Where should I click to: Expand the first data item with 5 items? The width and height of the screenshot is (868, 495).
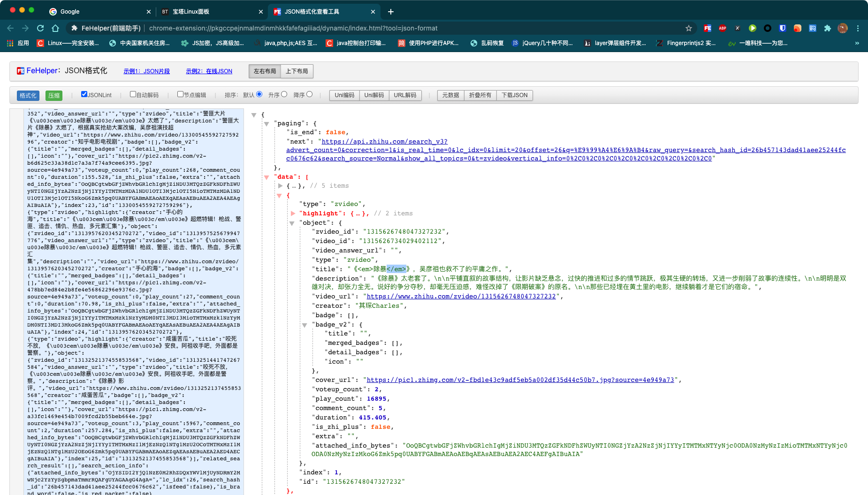281,186
